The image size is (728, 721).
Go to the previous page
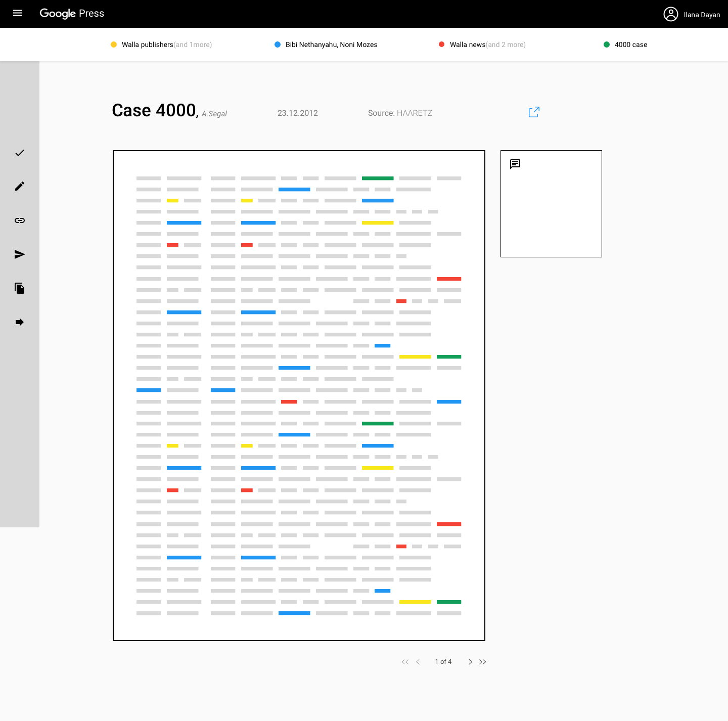click(x=418, y=662)
